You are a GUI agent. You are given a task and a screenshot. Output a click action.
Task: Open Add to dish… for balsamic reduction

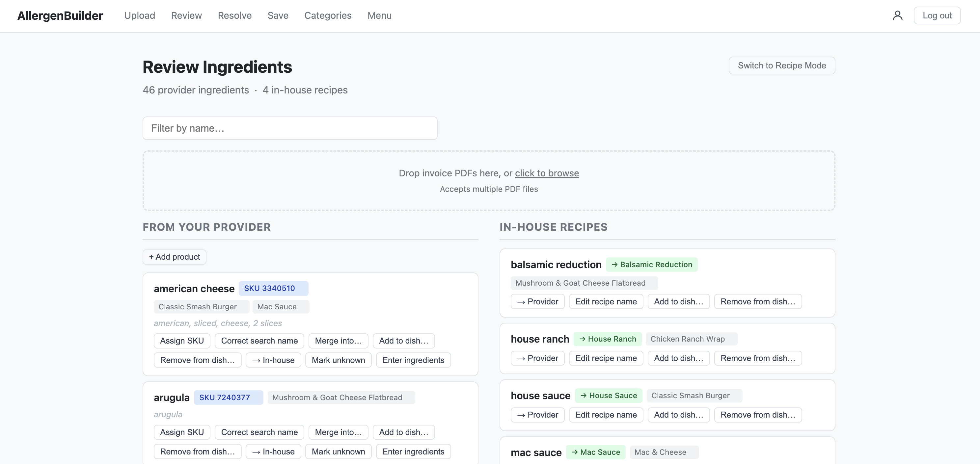679,301
